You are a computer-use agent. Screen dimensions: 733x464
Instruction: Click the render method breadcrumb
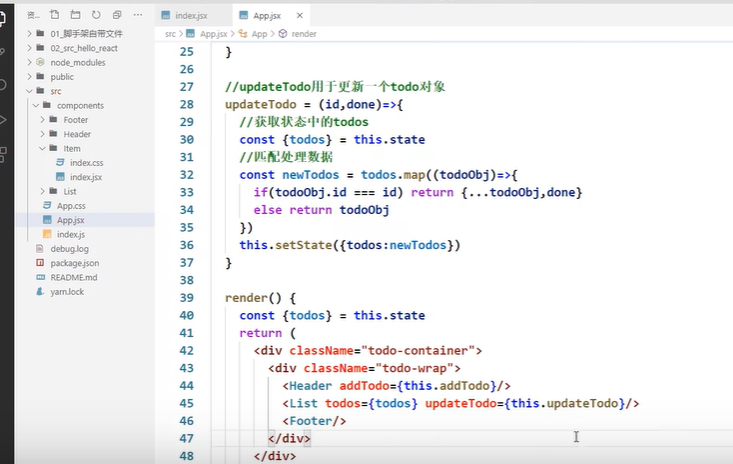(x=304, y=34)
